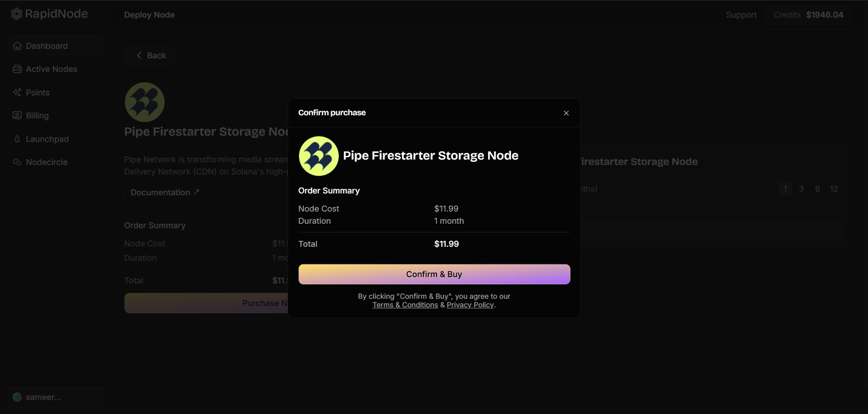868x414 pixels.
Task: Open Dashboard via its home icon
Action: (17, 46)
